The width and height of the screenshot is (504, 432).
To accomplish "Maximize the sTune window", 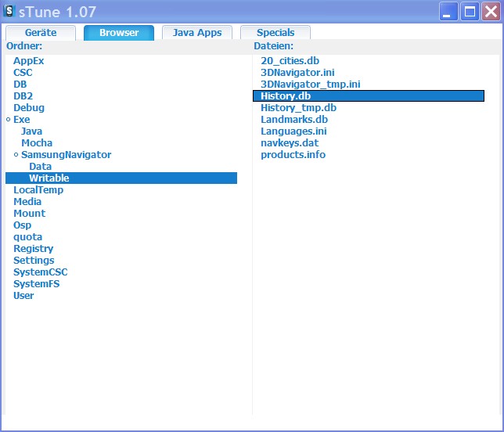I will pos(470,12).
